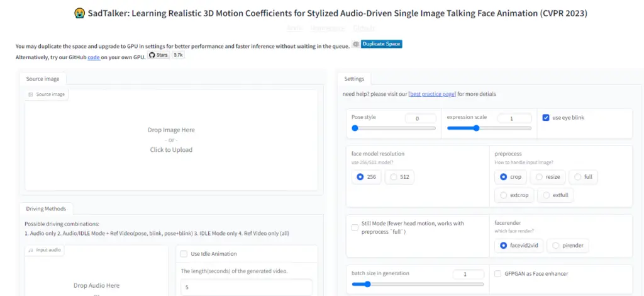Viewport: 644px width, 296px height.
Task: Click the 'use 256/512 model?' hint text
Action: coord(371,162)
